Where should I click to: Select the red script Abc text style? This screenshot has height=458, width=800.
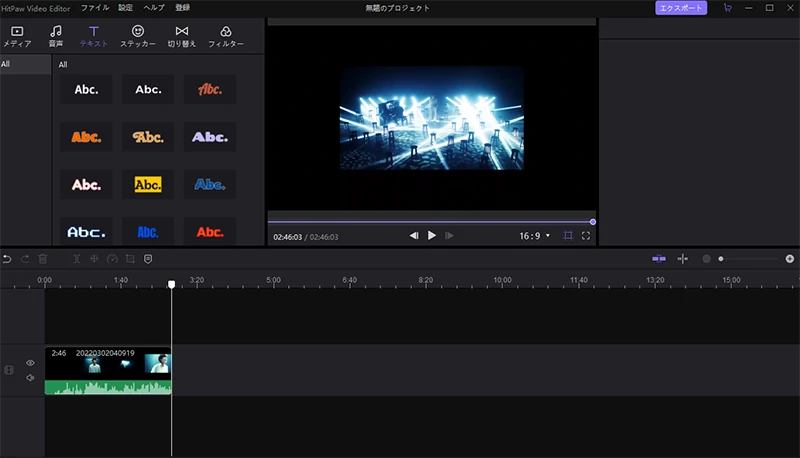click(210, 89)
